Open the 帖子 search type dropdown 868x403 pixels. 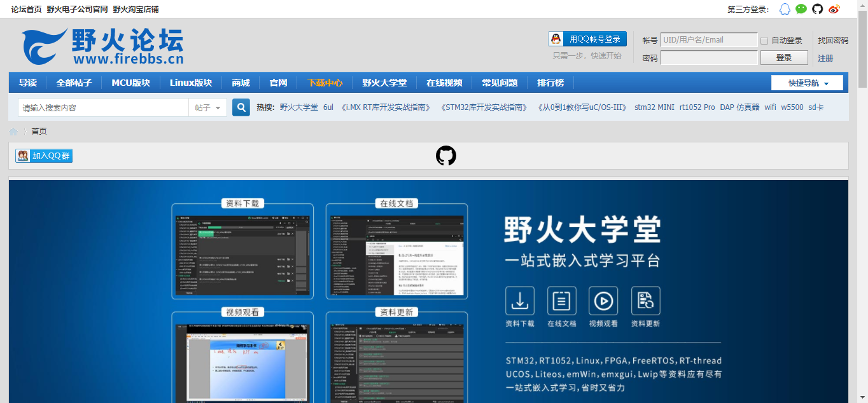click(x=208, y=107)
